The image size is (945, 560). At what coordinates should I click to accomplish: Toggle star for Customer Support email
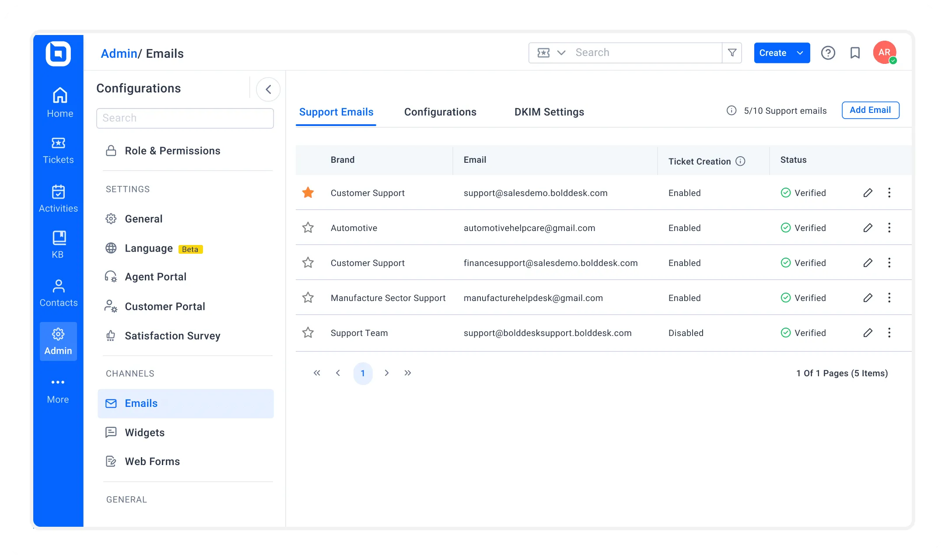[308, 192]
